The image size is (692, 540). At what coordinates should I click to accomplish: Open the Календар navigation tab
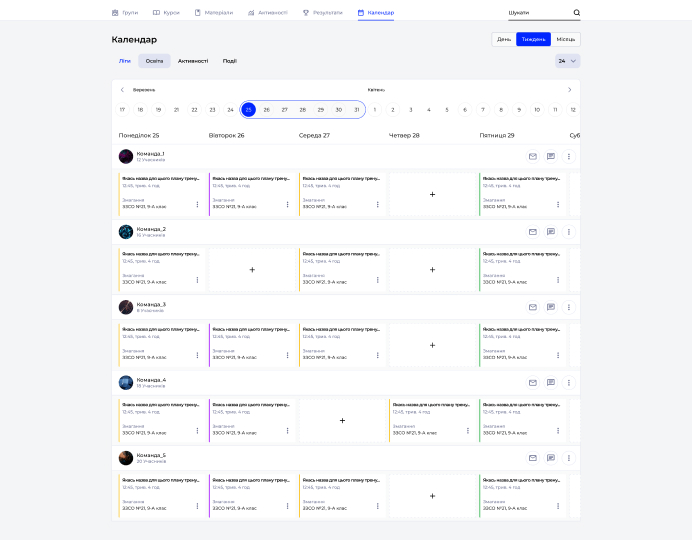(376, 13)
